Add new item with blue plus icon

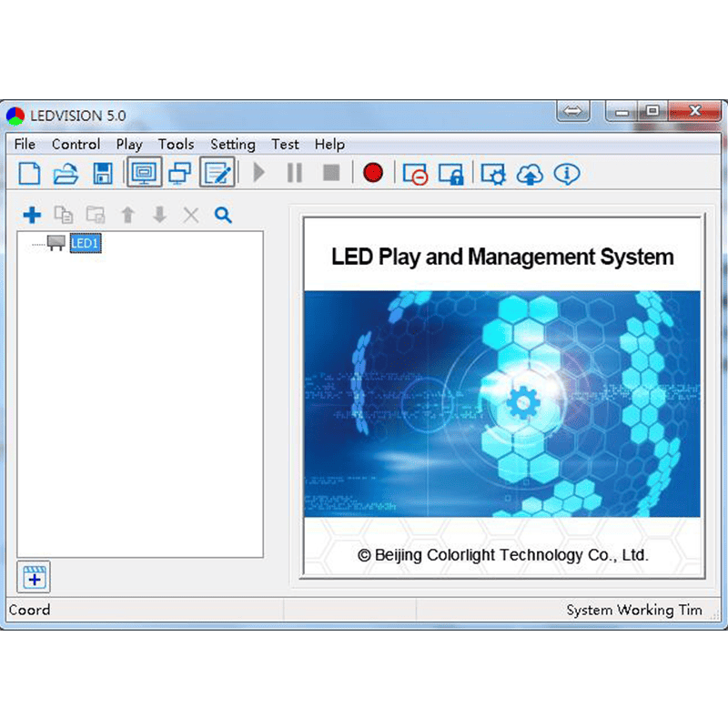point(32,215)
